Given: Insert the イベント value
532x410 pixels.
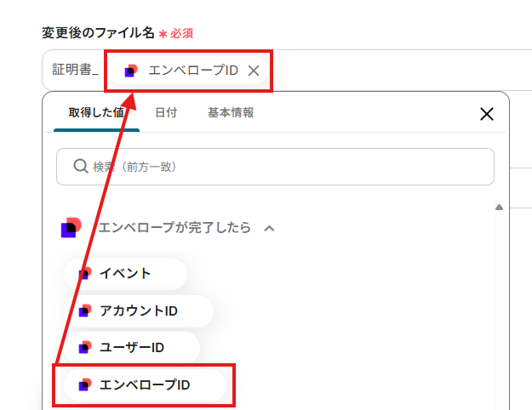Looking at the screenshot, I should pyautogui.click(x=125, y=273).
